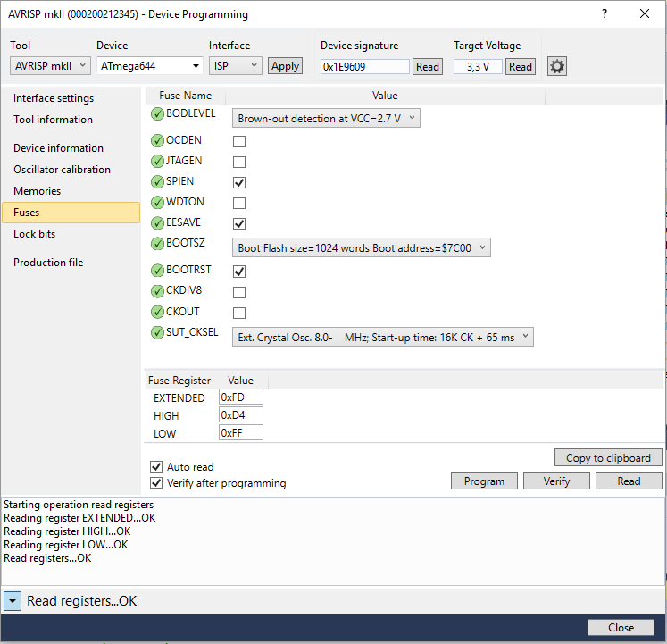
Task: Toggle the Auto read checkbox
Action: pyautogui.click(x=156, y=467)
